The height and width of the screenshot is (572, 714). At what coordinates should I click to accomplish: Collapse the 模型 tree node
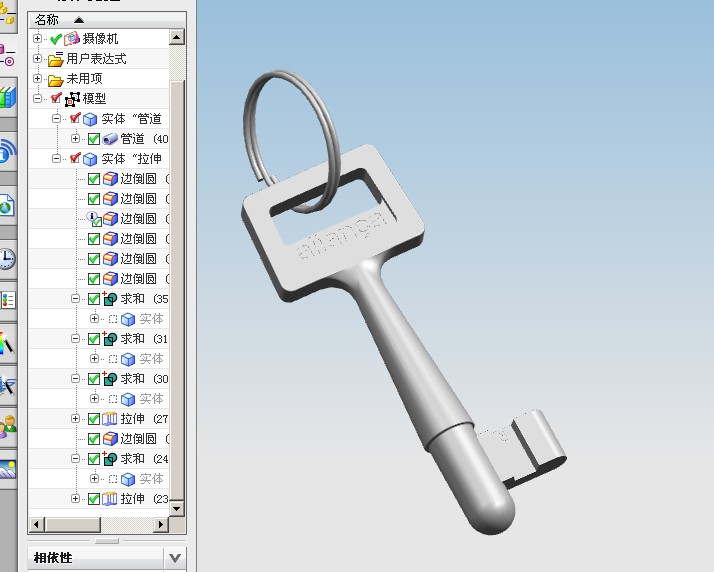click(x=37, y=98)
